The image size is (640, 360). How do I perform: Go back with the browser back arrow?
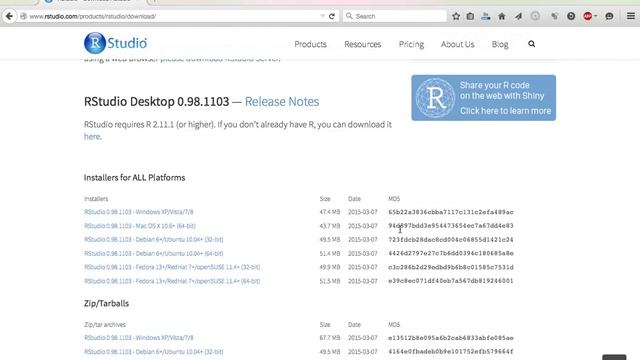pos(9,16)
